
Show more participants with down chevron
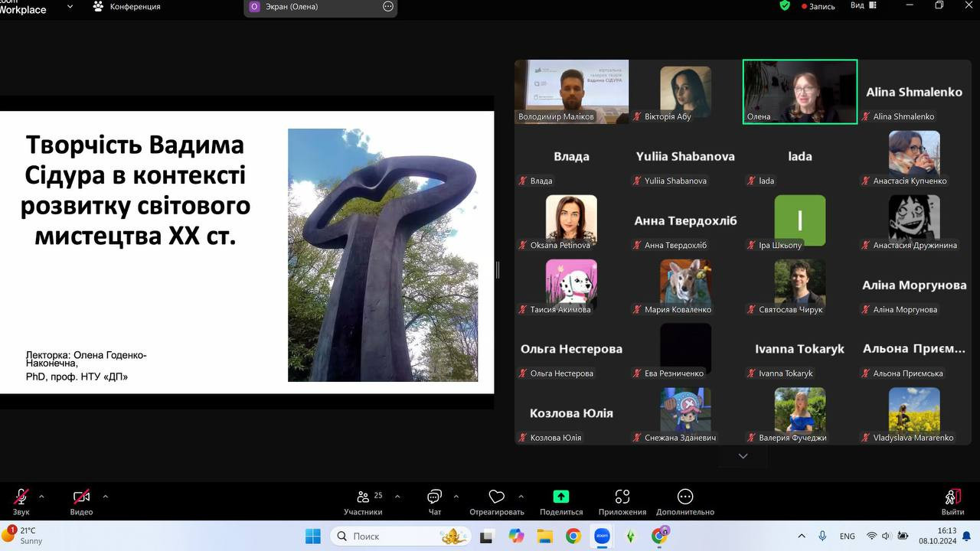click(742, 456)
